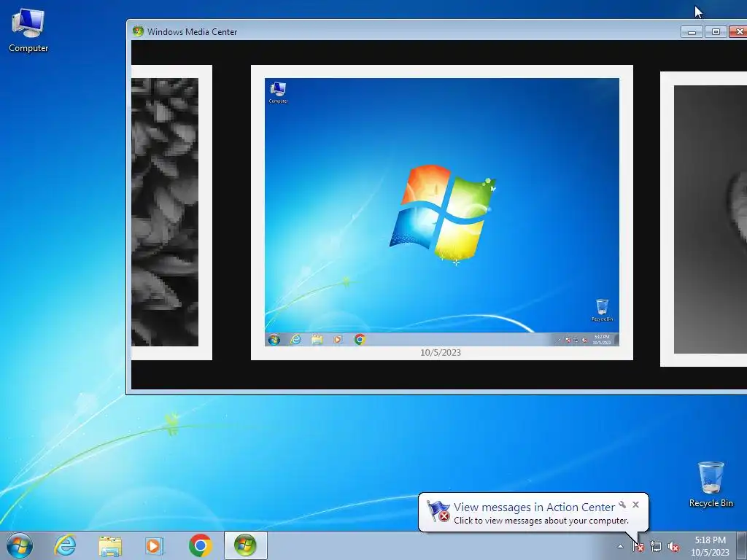This screenshot has width=747, height=560.
Task: Close the Windows Media Center window
Action: pos(738,32)
